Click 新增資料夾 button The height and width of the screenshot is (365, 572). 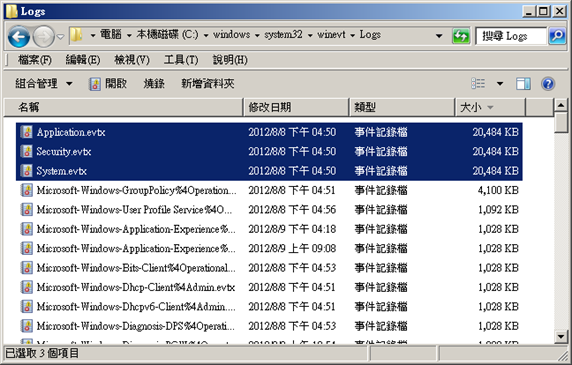click(208, 84)
